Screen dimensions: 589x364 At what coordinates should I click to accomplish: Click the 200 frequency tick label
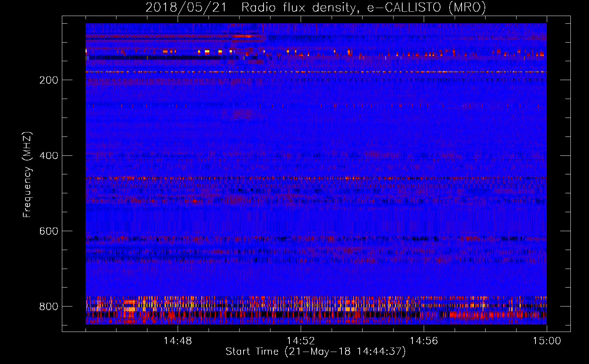(49, 80)
